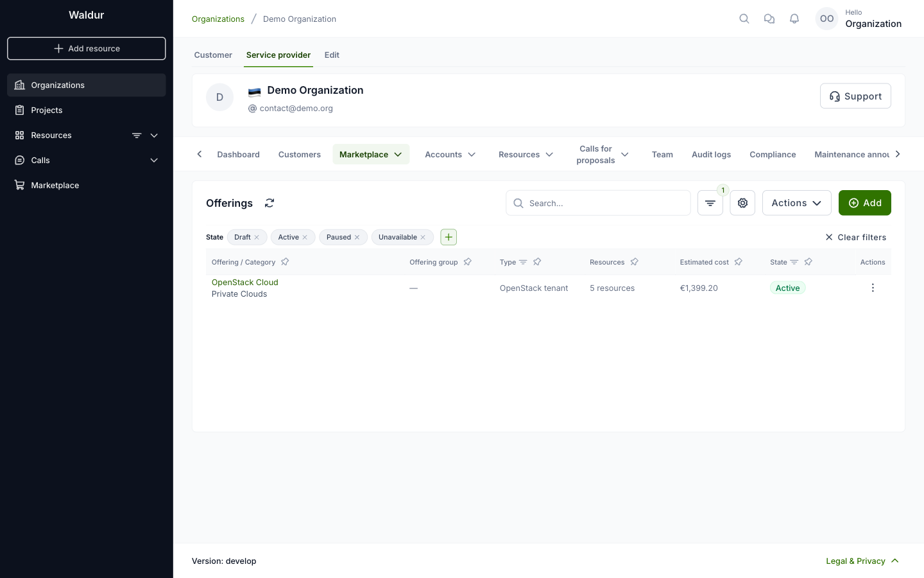Click Clear filters
Image resolution: width=924 pixels, height=578 pixels.
point(855,237)
